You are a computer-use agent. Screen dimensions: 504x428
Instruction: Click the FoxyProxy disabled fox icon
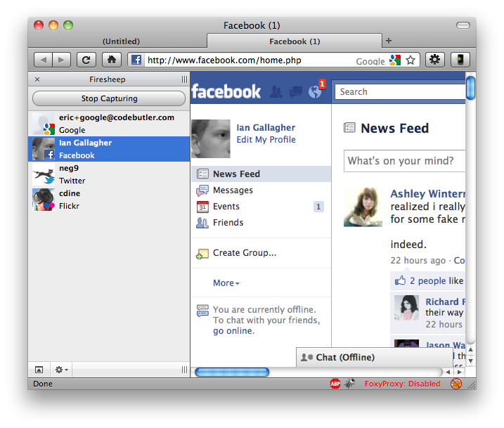point(455,384)
